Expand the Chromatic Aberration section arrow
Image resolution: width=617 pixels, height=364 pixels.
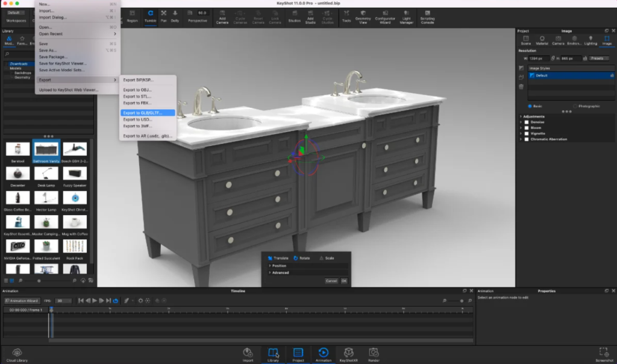[521, 139]
